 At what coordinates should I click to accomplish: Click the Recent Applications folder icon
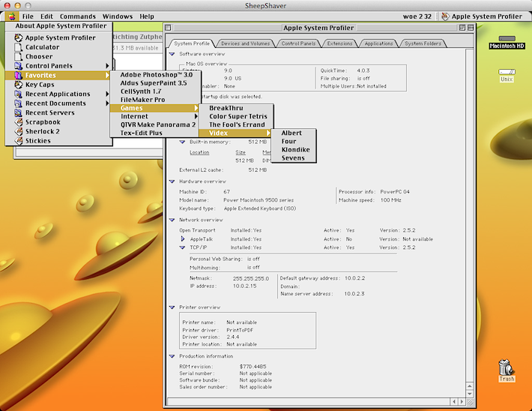[x=18, y=94]
